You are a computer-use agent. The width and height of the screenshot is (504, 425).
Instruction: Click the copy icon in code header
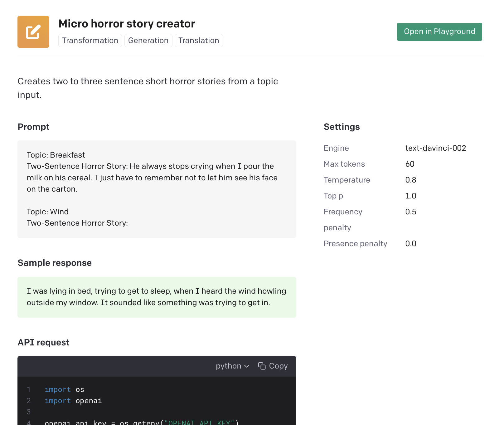click(x=262, y=366)
